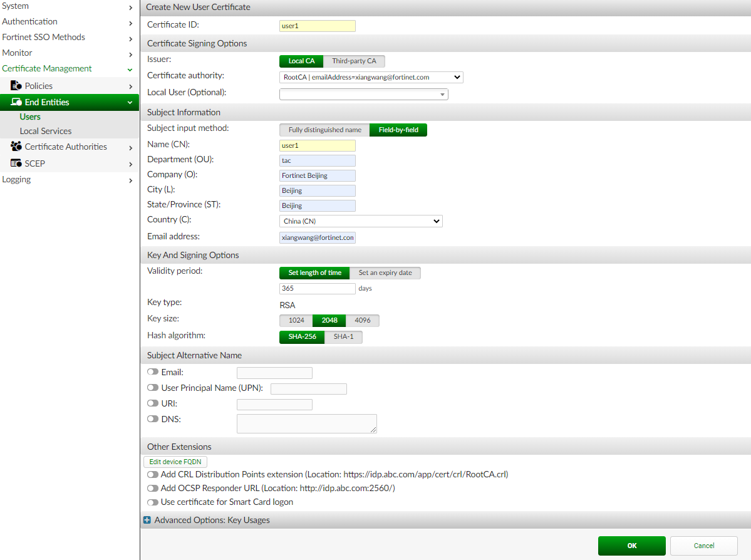Click the Certificate ID field
751x560 pixels.
[318, 26]
